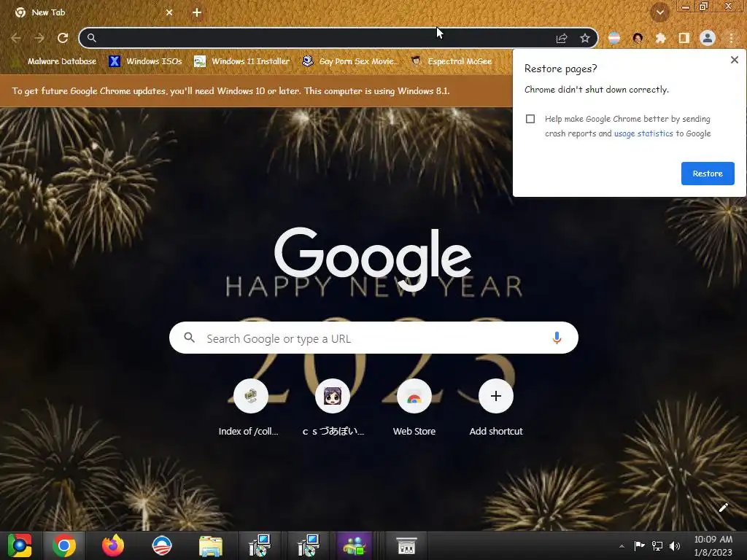
Task: Click the store-shaped taskbar icon
Action: point(406,545)
